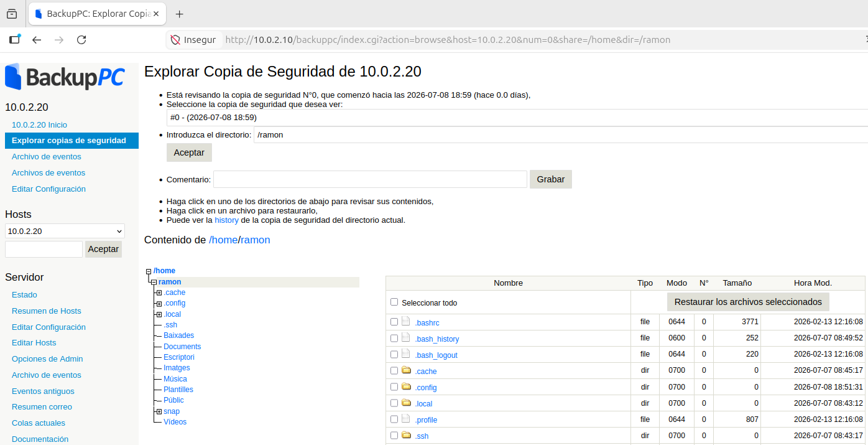The height and width of the screenshot is (445, 868).
Task: Collapse the ramon tree node
Action: point(154,283)
